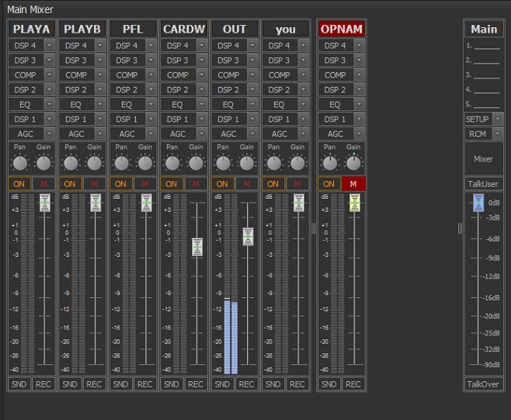Select the PFL Pan knob
511x420 pixels.
(122, 163)
